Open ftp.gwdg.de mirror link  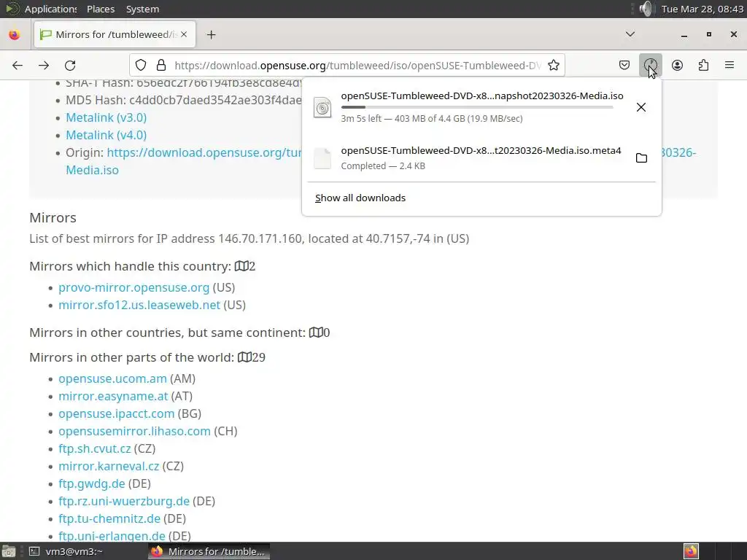(91, 484)
